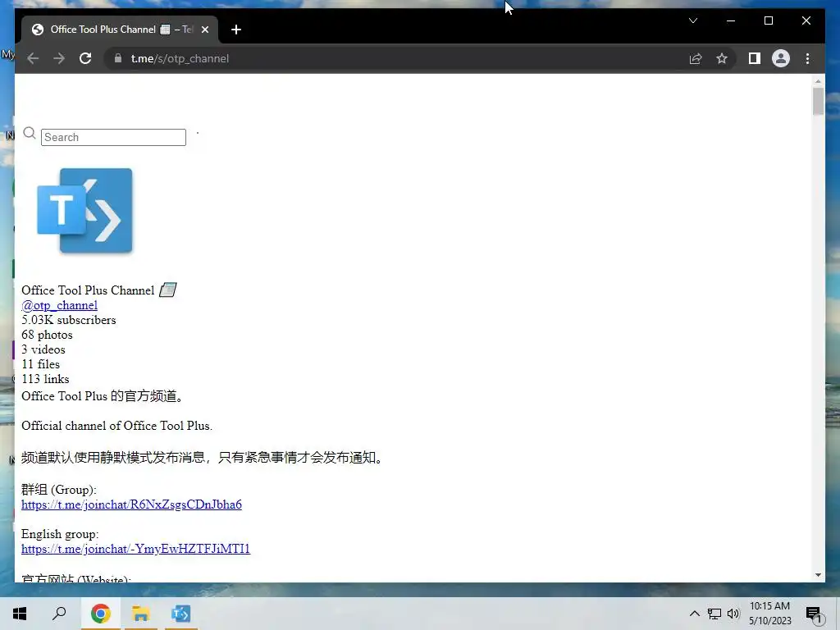Click the 'Official channel of Office Tool Plus.' text
The height and width of the screenshot is (630, 840).
click(116, 426)
